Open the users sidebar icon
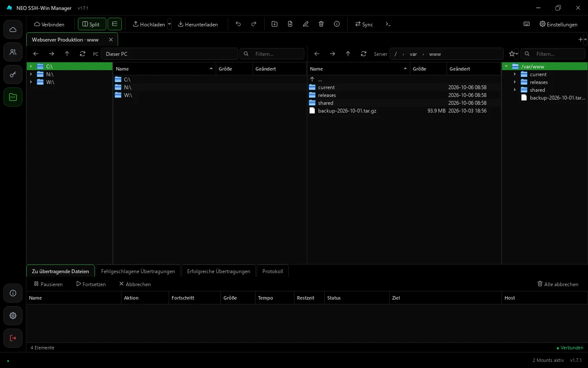588x368 pixels. tap(13, 52)
